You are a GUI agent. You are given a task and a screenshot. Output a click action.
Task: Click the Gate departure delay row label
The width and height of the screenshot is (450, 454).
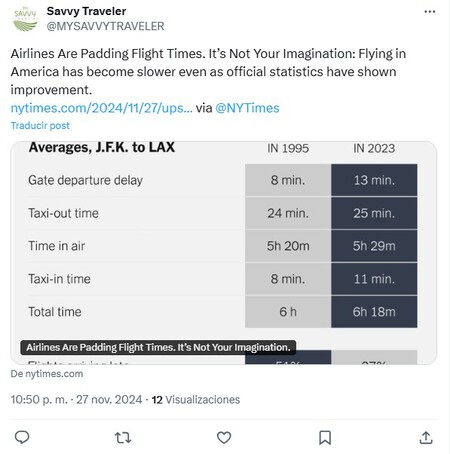pos(85,180)
